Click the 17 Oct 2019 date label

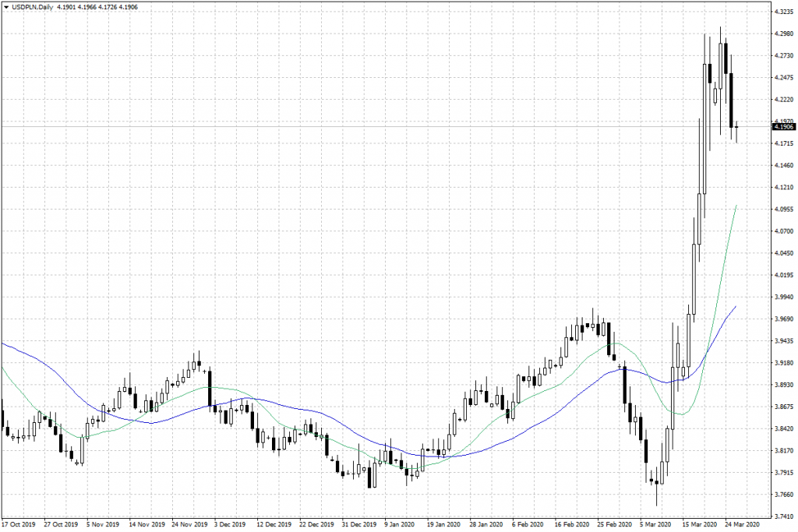(x=19, y=524)
